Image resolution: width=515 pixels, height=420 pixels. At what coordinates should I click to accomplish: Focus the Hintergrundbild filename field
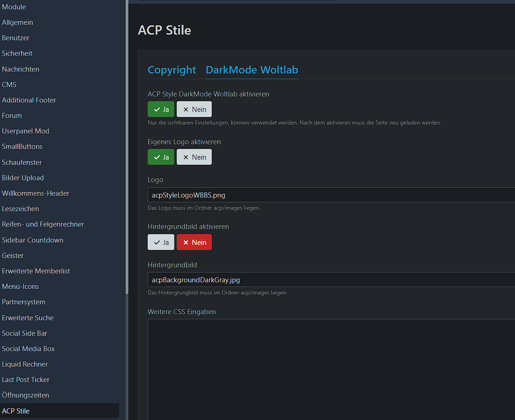coord(328,280)
